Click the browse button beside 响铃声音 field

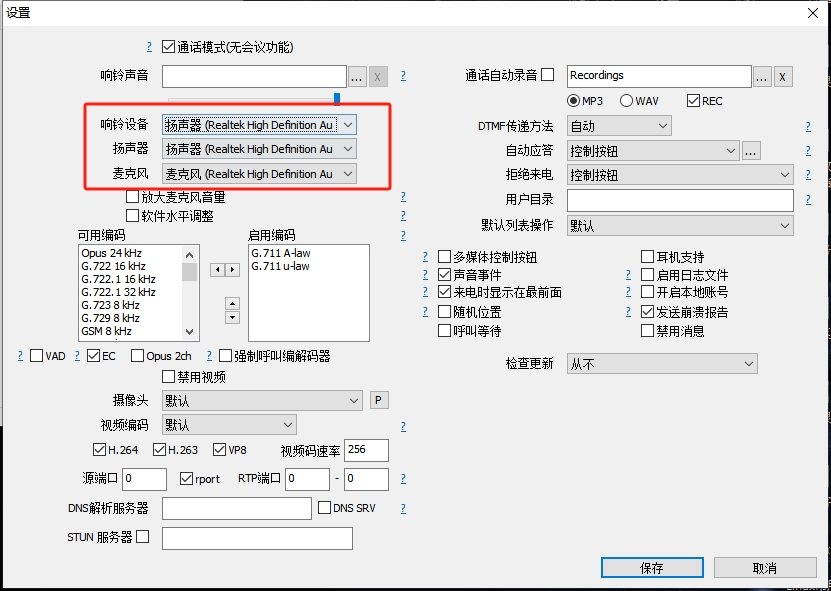coord(356,77)
